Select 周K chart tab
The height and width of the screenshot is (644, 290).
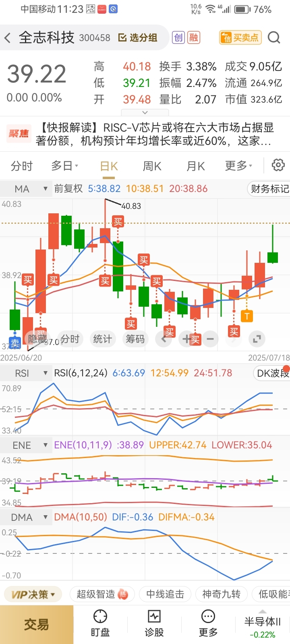coord(152,166)
